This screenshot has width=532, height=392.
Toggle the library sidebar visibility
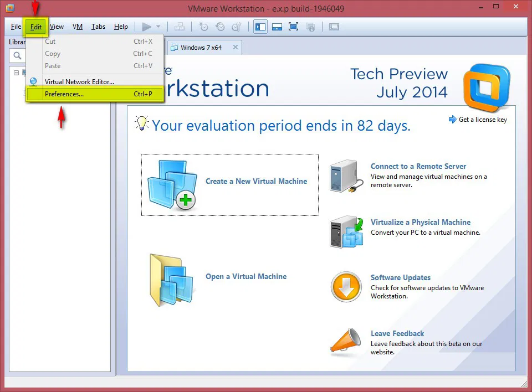[x=260, y=26]
